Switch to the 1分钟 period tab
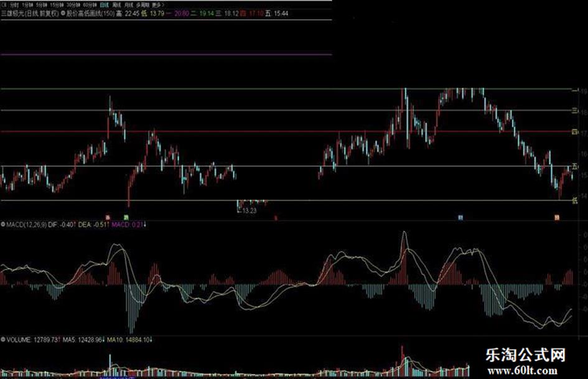 click(27, 5)
